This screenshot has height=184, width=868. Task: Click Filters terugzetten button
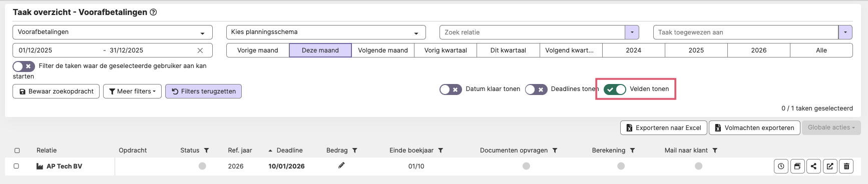pos(203,91)
